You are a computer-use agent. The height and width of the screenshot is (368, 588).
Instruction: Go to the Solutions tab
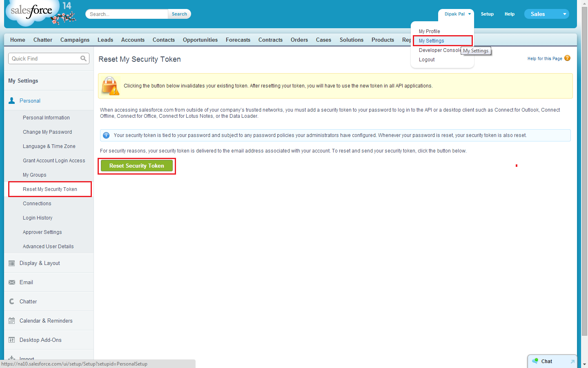(352, 40)
